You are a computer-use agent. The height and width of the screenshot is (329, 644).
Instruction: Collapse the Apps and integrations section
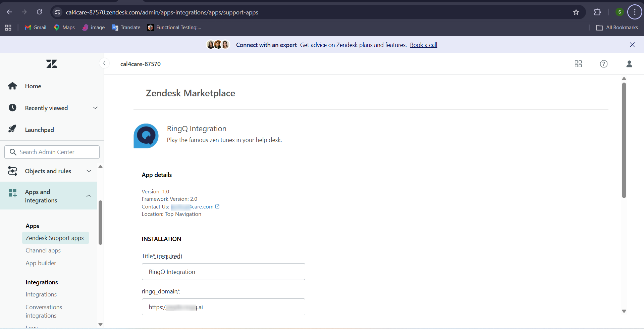(x=49, y=196)
